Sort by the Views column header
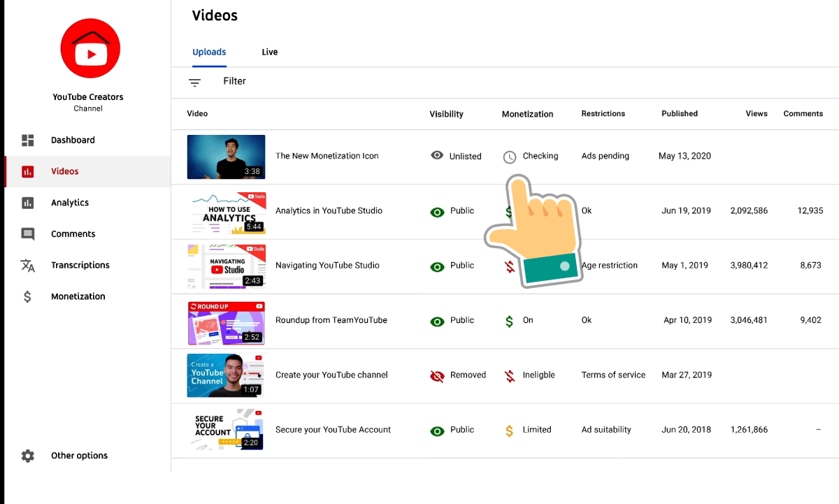Viewport: 839px width, 504px height. tap(756, 113)
